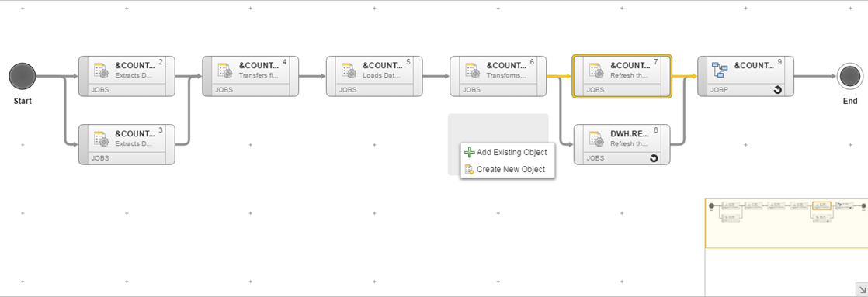Select task 4 Transfers files job

coord(250,76)
